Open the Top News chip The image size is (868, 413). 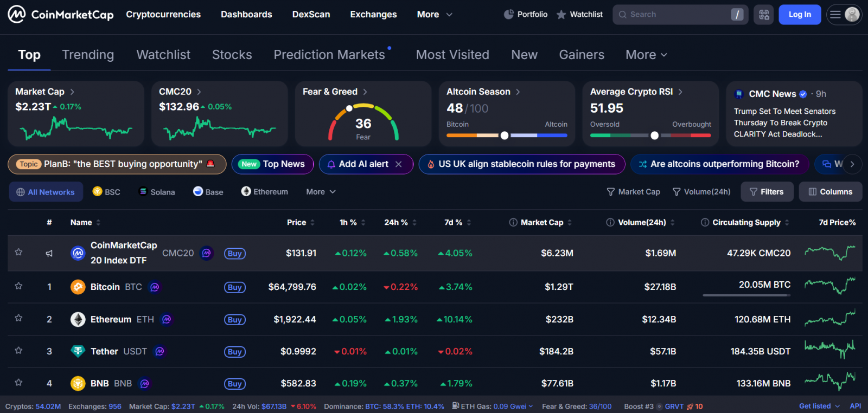[273, 164]
